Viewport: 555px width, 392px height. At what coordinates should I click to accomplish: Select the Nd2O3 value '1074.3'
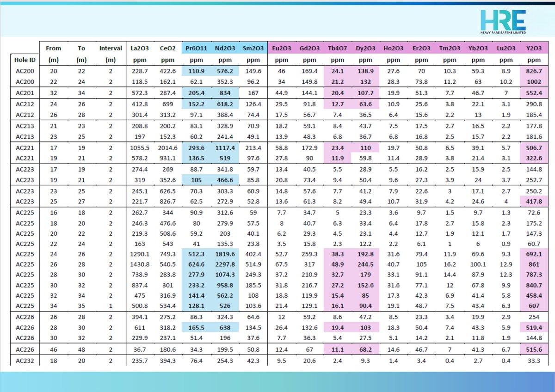tap(225, 275)
